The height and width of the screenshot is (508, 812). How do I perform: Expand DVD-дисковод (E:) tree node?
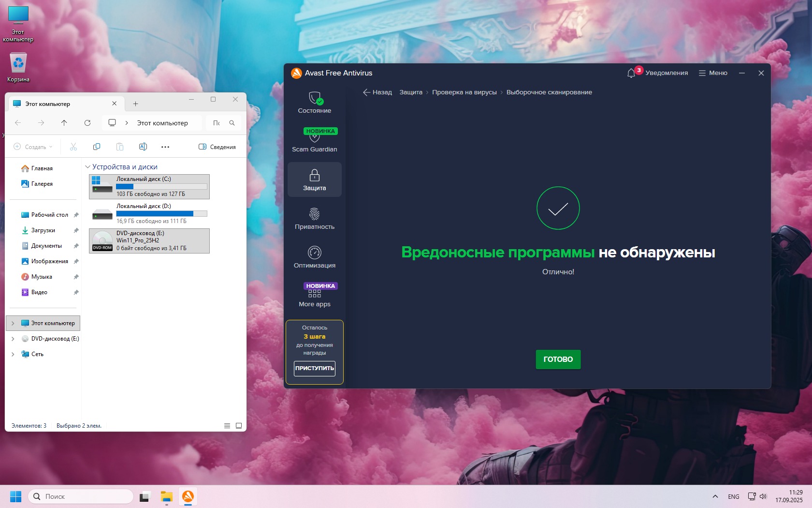pos(13,339)
